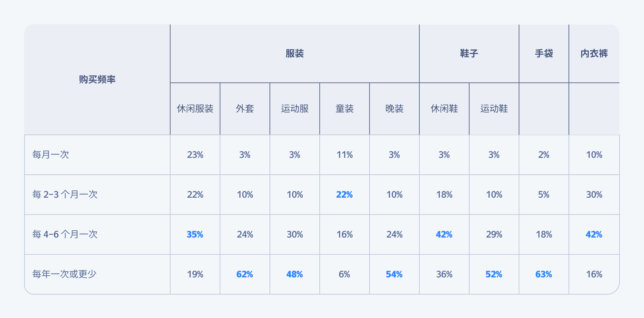644x318 pixels.
Task: Select the 手袋 column header
Action: coord(544,54)
